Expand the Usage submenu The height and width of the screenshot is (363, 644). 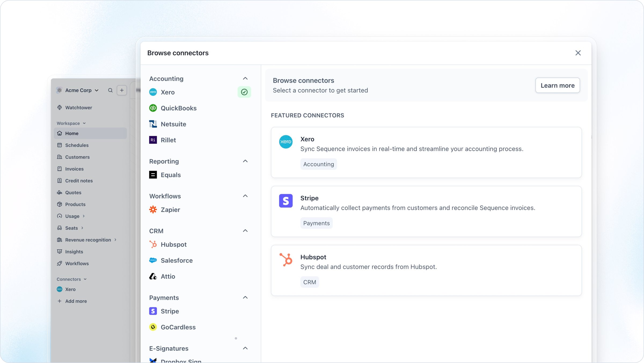[x=84, y=216]
